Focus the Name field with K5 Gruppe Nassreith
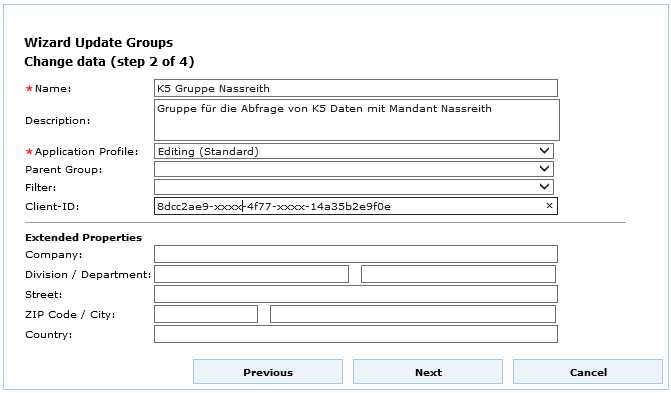Viewport: 671px width, 393px height. (356, 88)
